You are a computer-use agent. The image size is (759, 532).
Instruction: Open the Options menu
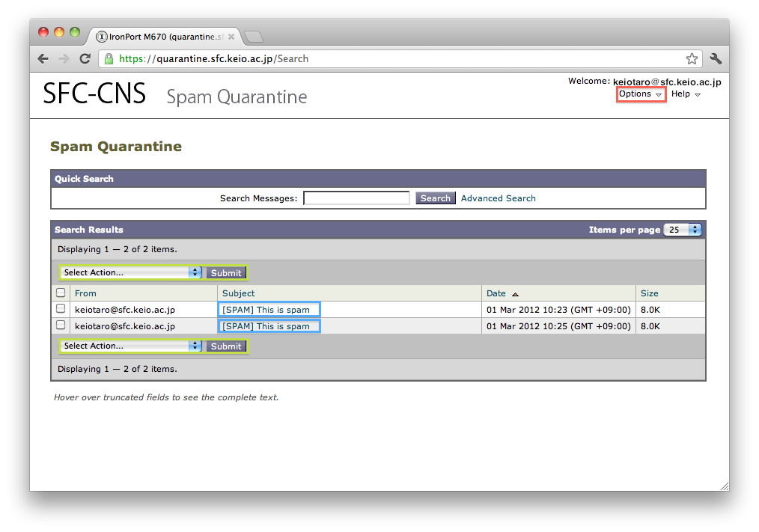tap(640, 94)
